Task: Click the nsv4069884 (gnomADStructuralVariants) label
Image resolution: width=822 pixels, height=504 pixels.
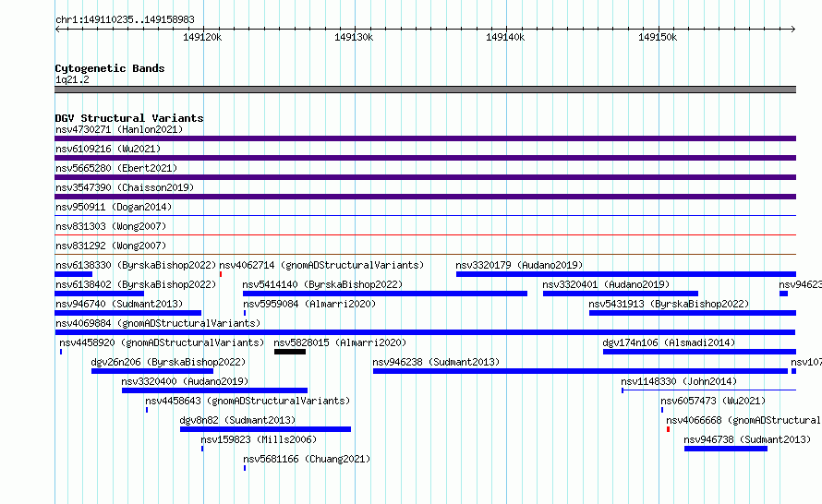Action: coord(158,323)
